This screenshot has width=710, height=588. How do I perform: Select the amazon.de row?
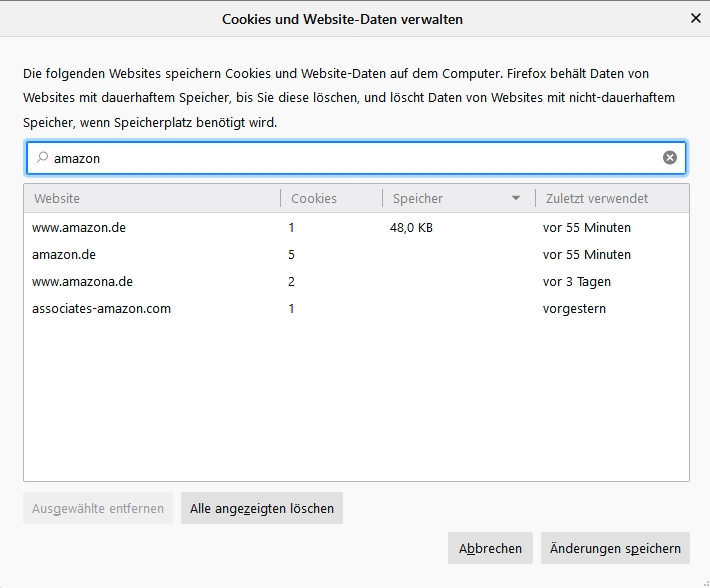tap(356, 254)
